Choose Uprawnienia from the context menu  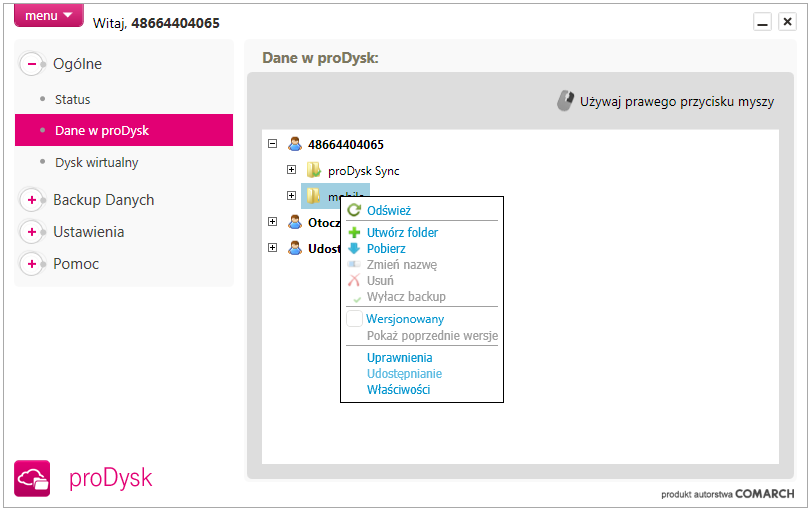[399, 357]
